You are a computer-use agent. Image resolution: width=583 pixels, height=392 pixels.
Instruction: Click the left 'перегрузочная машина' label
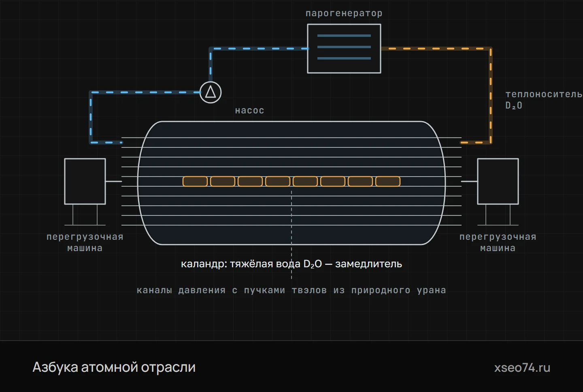(85, 243)
